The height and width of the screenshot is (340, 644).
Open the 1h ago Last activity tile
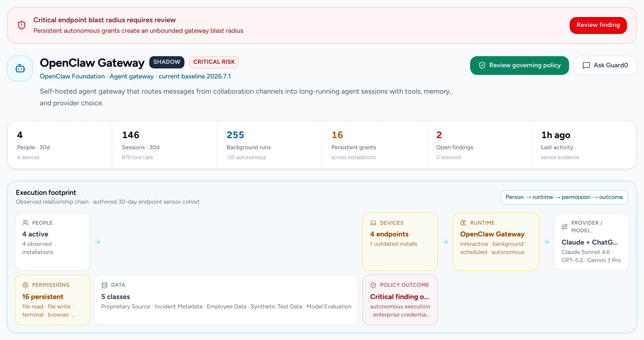[x=584, y=145]
